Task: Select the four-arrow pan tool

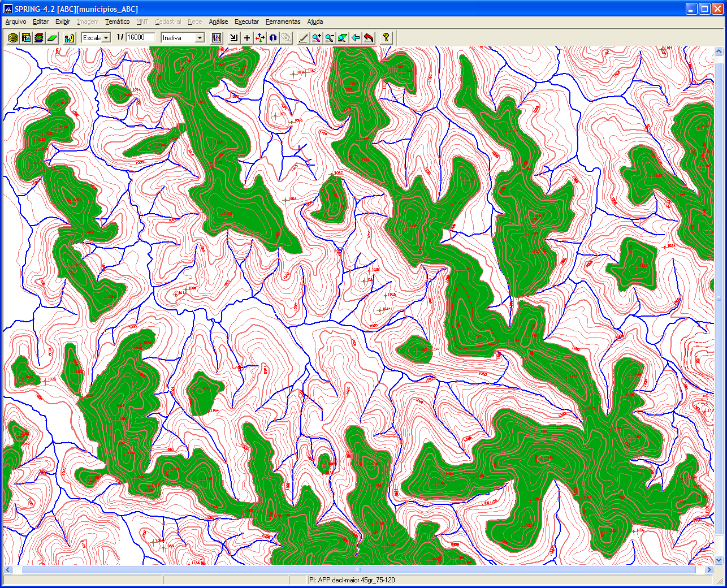Action: pos(260,38)
